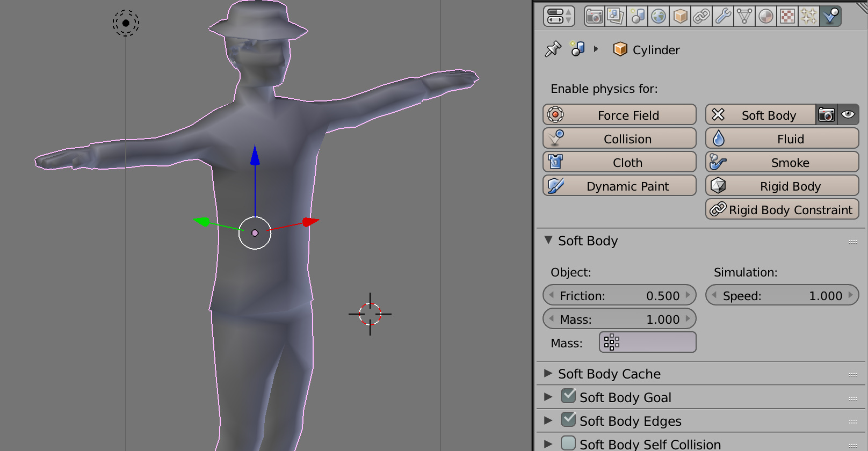Increase Friction with right arrow

pyautogui.click(x=688, y=295)
